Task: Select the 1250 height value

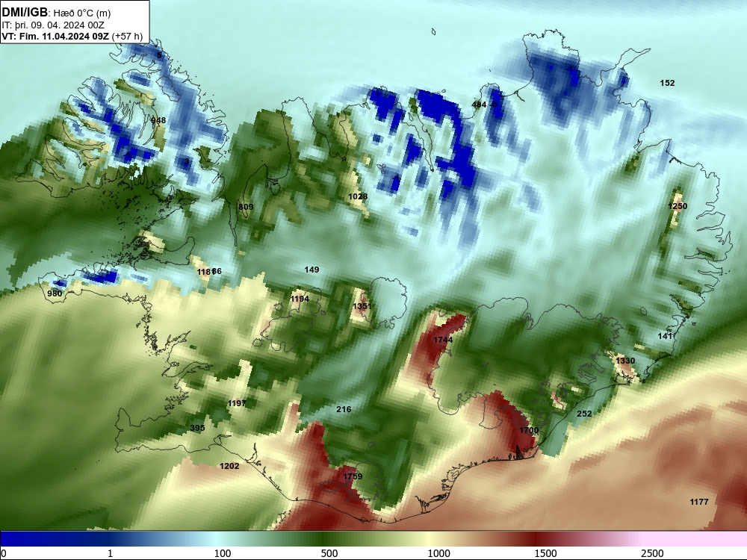Action: tap(678, 206)
